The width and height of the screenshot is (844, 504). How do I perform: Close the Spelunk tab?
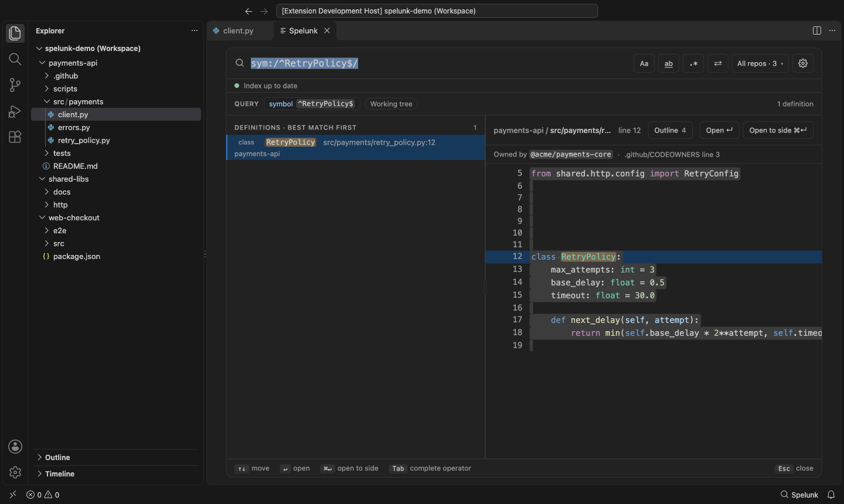327,30
